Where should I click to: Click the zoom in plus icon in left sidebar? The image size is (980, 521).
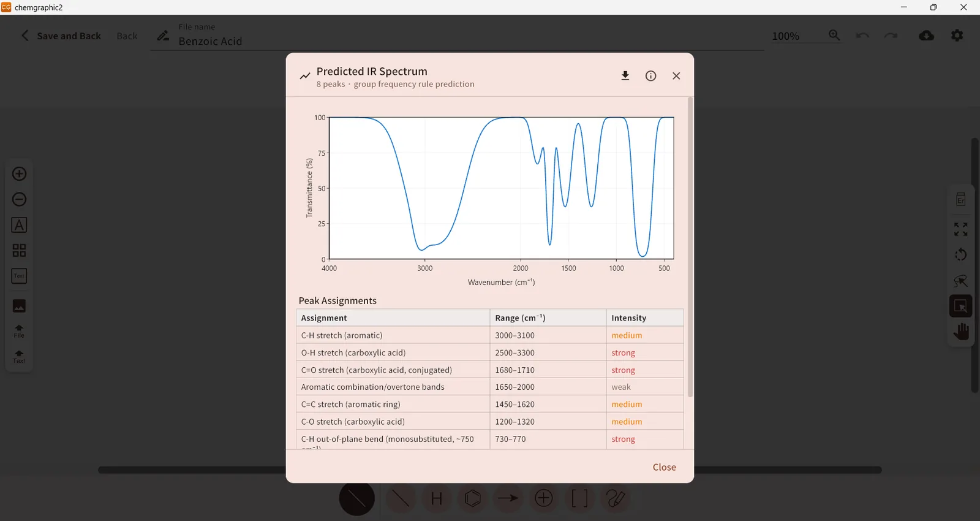click(x=19, y=174)
